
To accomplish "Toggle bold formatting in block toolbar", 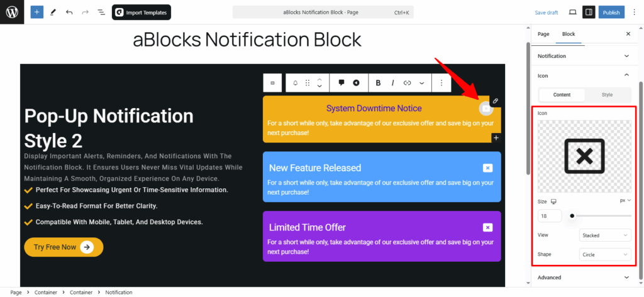I will [x=378, y=83].
